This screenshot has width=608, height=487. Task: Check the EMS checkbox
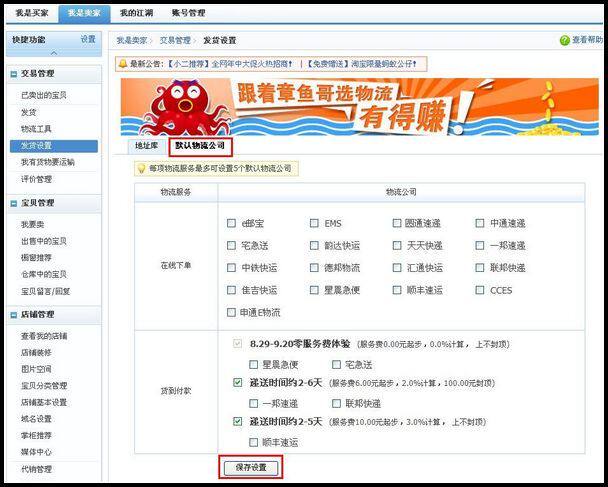pos(314,223)
